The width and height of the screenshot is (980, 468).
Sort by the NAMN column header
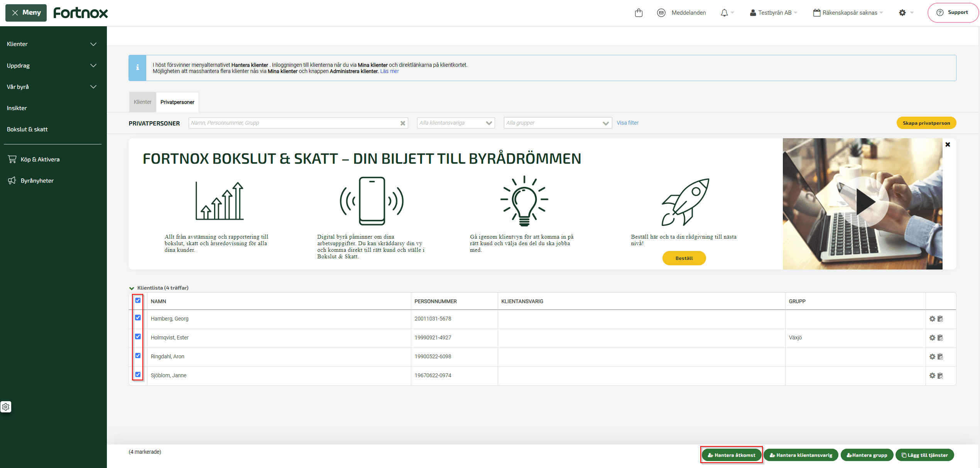[x=158, y=302]
